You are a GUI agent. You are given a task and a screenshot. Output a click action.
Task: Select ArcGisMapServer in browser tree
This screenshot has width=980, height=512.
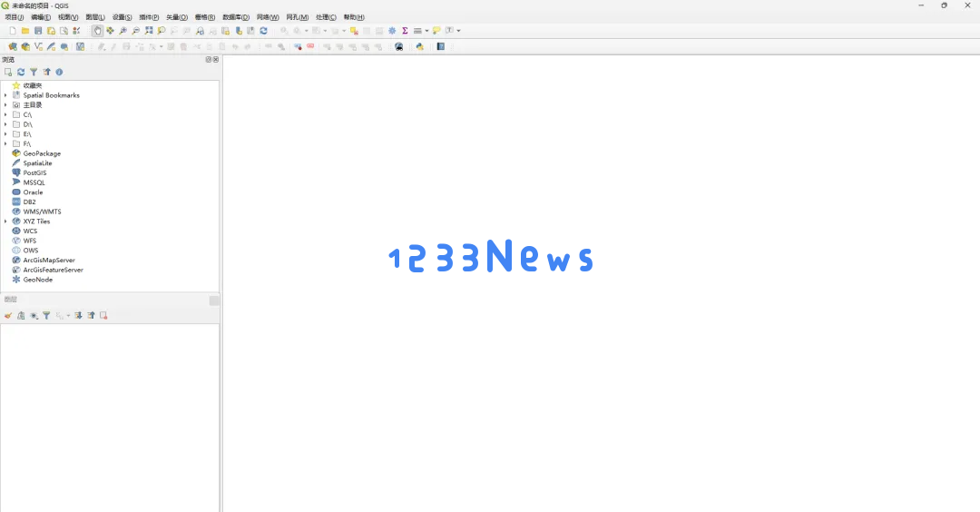[x=49, y=260]
